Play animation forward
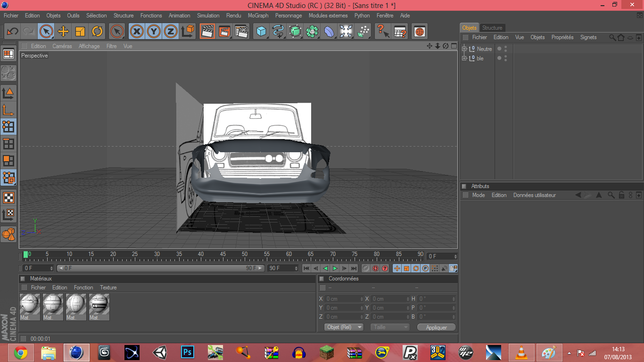Image resolution: width=644 pixels, height=362 pixels. (x=335, y=268)
